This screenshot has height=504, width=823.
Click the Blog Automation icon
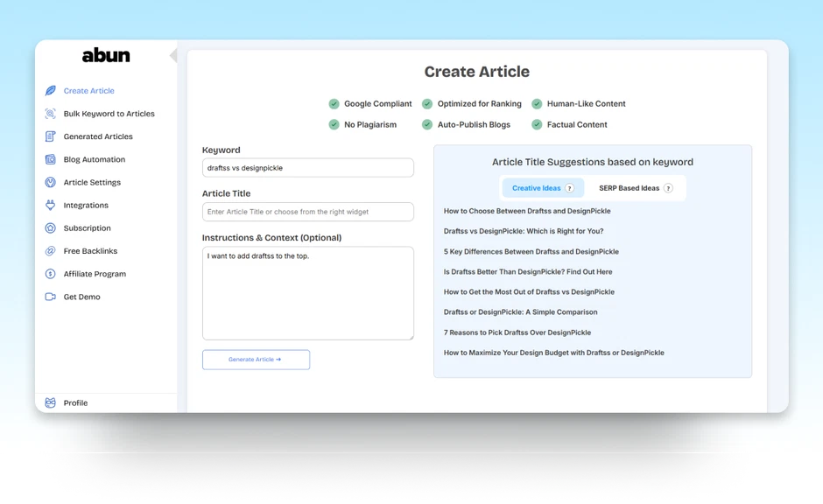[51, 159]
